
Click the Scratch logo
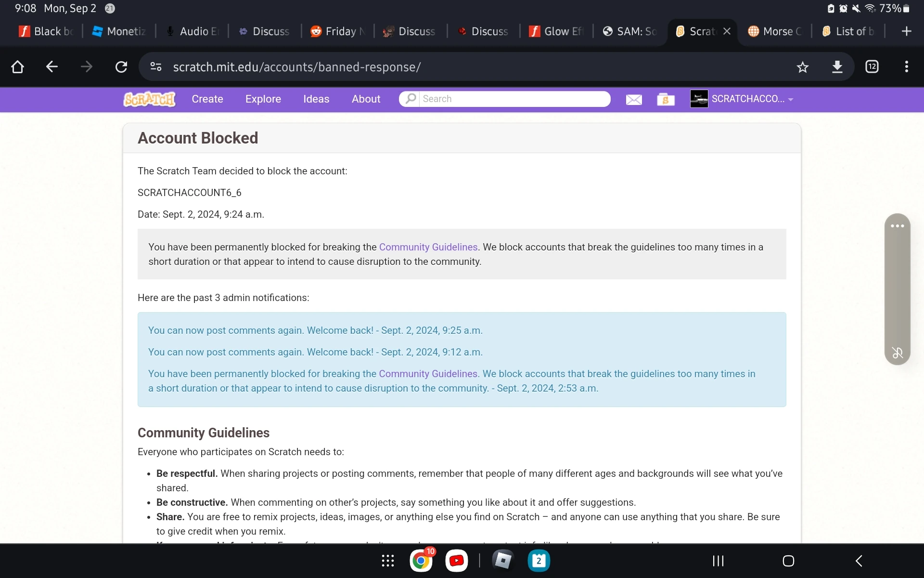(x=149, y=99)
